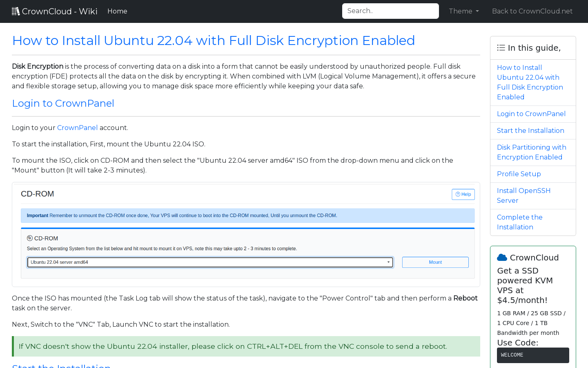This screenshot has width=588, height=368.
Task: Expand the operating system ISO dropdown
Action: [x=388, y=262]
